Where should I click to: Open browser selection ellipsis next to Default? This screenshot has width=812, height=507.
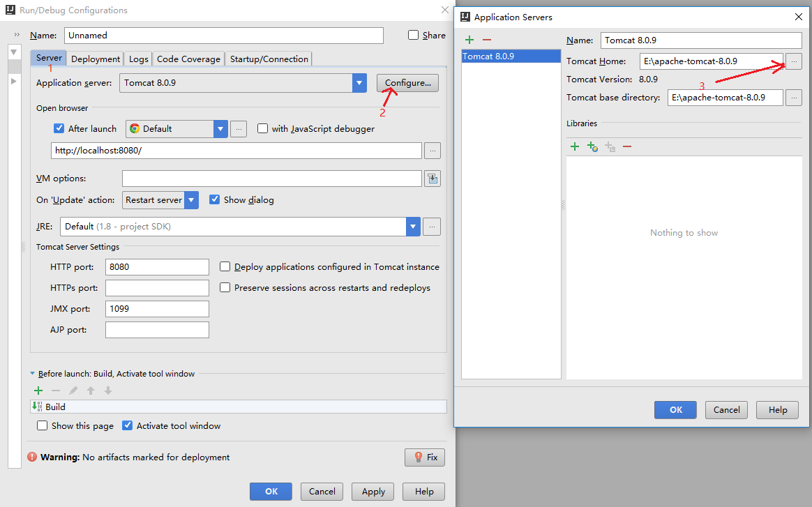pos(238,129)
